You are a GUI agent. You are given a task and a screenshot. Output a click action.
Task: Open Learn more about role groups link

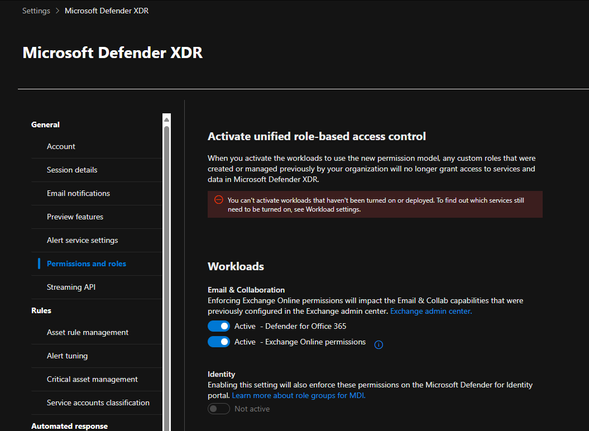coord(298,395)
